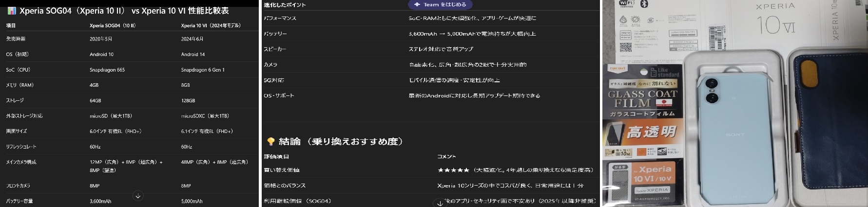Click the scroll-down arrow in the comparison table panel
The width and height of the screenshot is (868, 207).
(x=138, y=196)
